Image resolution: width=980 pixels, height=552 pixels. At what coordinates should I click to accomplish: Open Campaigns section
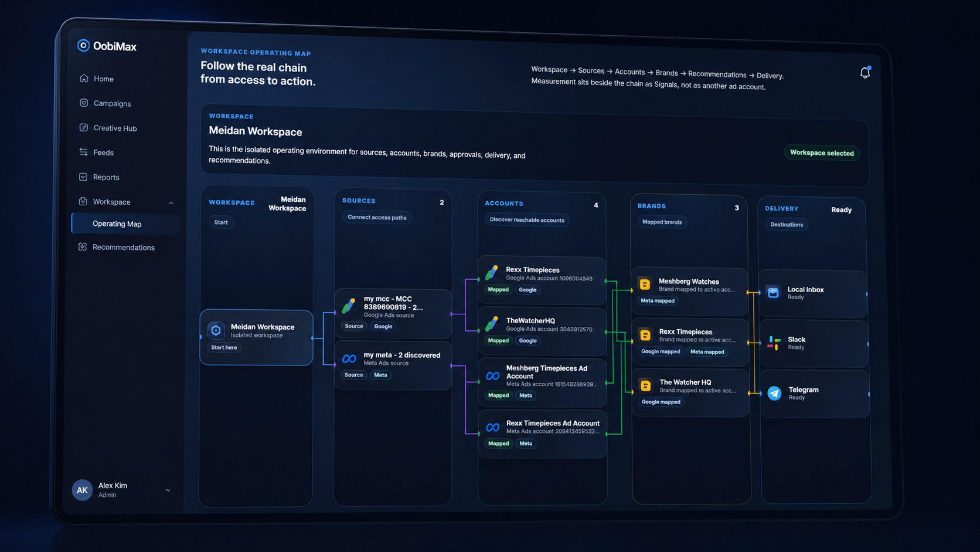click(x=112, y=103)
